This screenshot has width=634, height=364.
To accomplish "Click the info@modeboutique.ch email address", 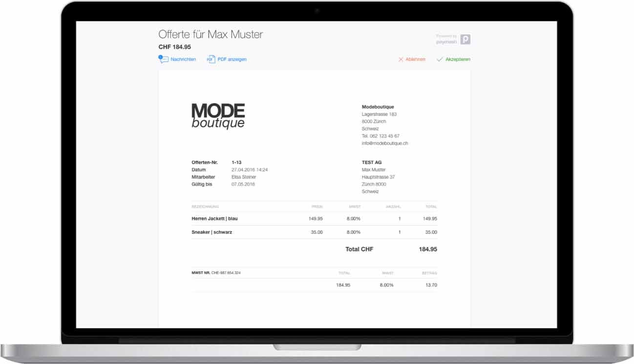I will (384, 143).
